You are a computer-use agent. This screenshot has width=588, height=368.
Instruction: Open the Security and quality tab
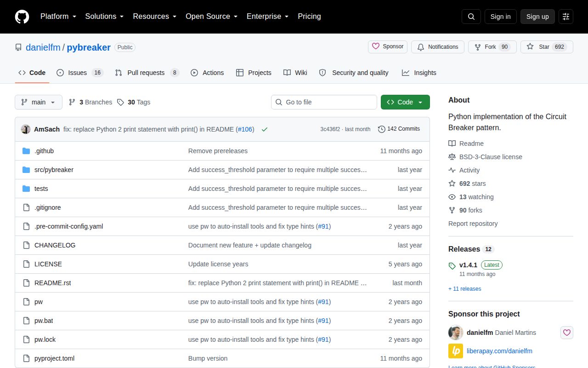[354, 73]
